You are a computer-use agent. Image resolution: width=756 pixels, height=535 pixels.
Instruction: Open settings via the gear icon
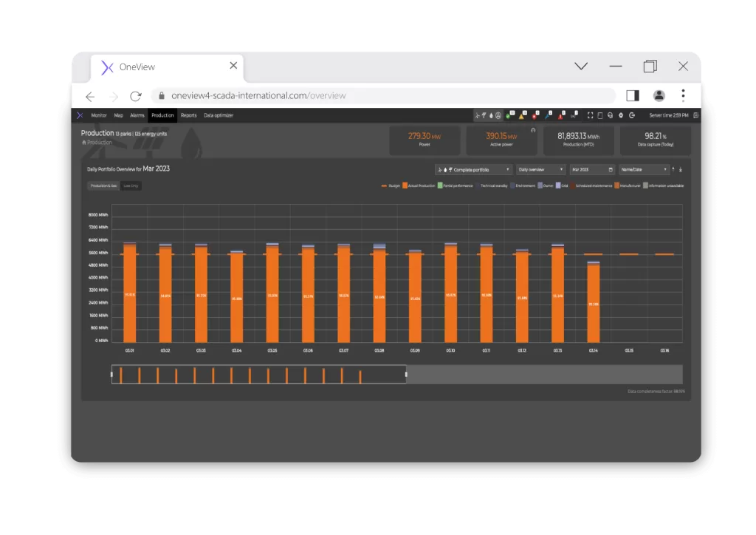[620, 115]
